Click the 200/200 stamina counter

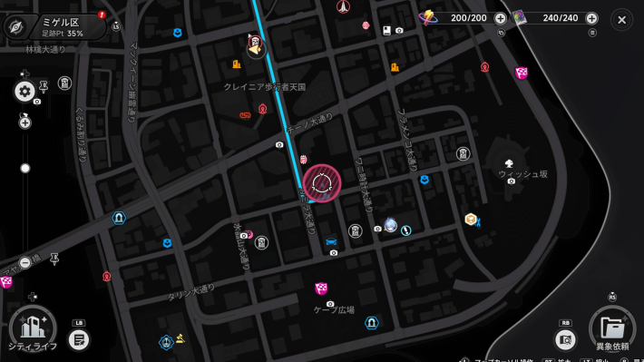tap(468, 18)
